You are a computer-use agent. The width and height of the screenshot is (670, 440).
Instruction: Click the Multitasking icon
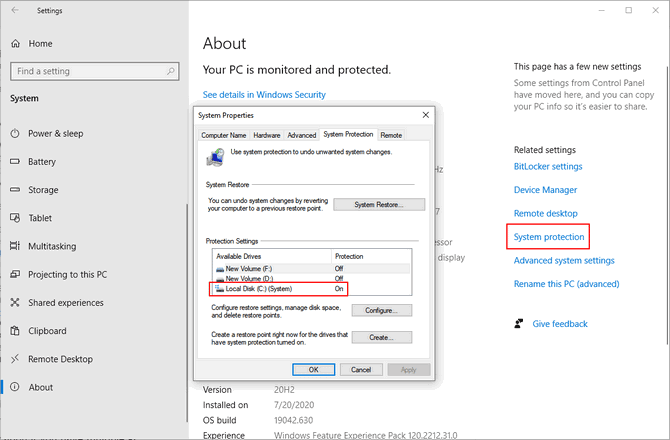(x=15, y=246)
